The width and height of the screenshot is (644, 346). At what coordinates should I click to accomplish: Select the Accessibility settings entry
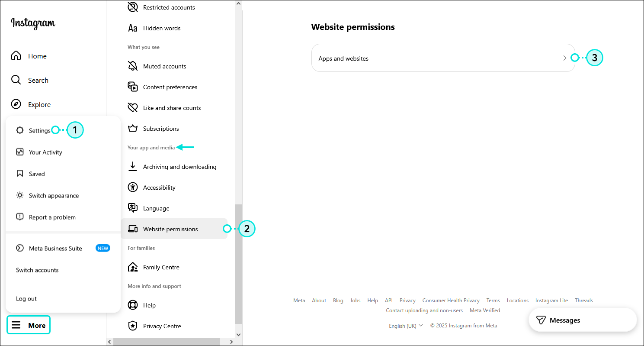click(x=159, y=187)
